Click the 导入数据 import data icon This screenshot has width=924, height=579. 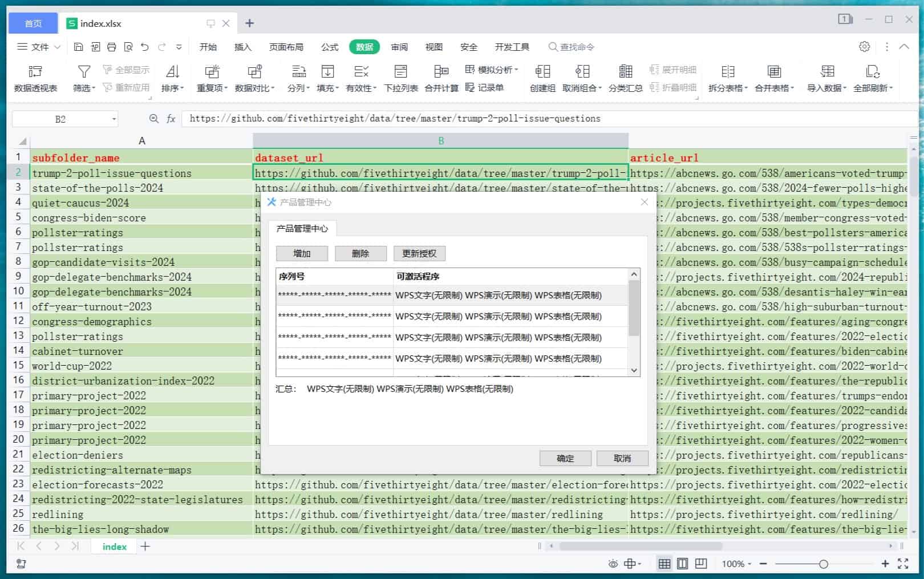pos(826,72)
